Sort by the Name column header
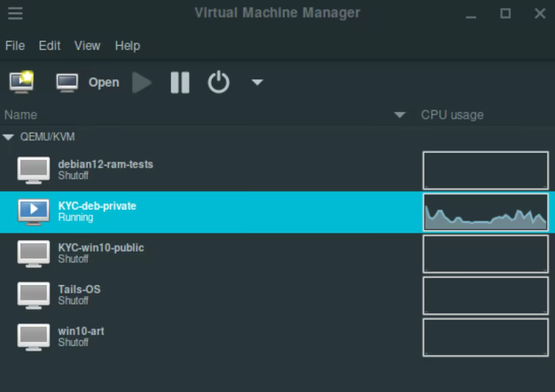 tap(21, 115)
